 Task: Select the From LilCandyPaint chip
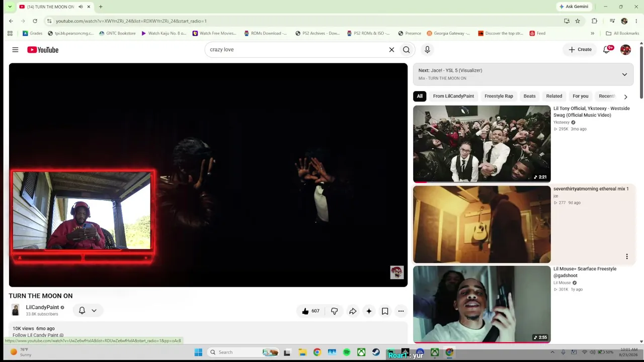pyautogui.click(x=453, y=96)
